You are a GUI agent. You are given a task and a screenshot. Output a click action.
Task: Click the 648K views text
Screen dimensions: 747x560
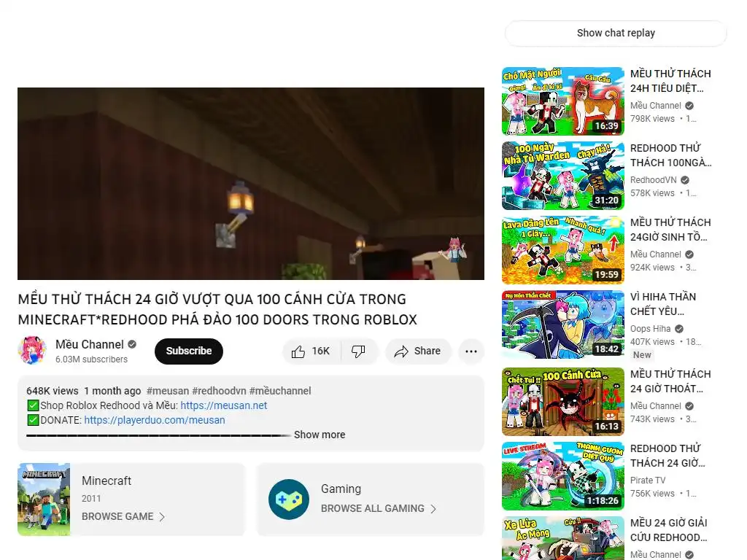[53, 391]
